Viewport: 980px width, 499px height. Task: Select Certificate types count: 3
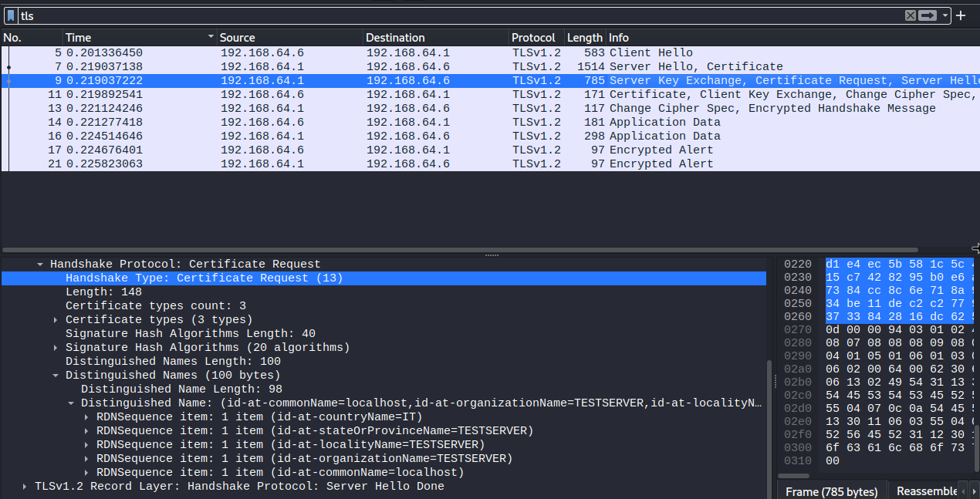pos(384,305)
